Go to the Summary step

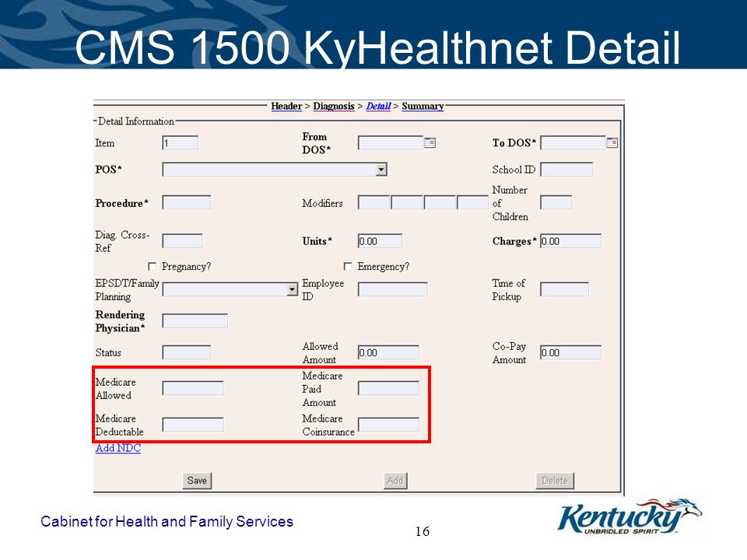click(x=423, y=107)
